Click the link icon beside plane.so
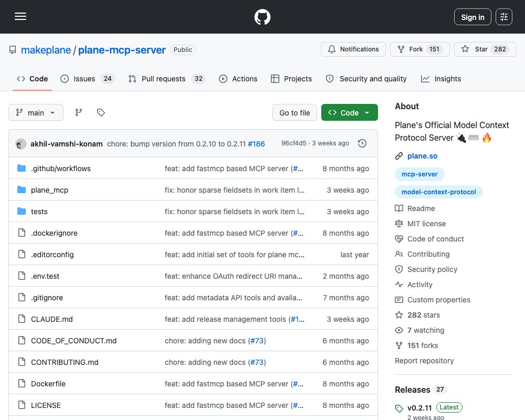 tap(399, 156)
